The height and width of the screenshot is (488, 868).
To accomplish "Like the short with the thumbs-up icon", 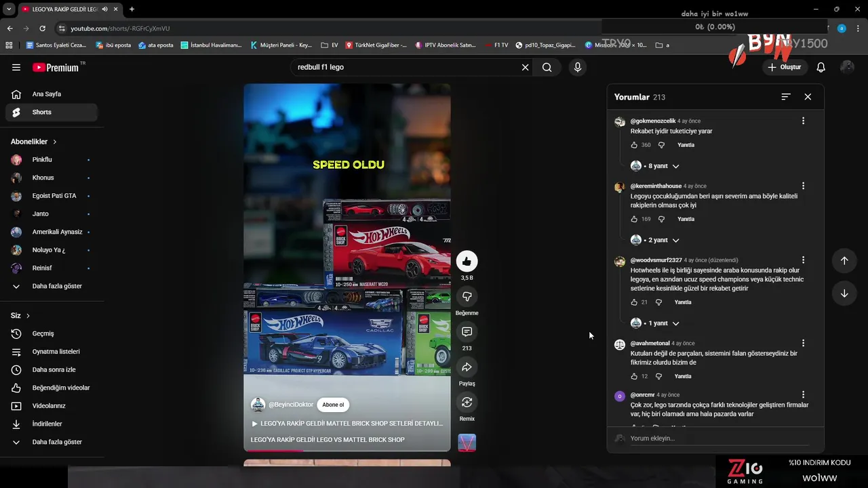I will [467, 262].
